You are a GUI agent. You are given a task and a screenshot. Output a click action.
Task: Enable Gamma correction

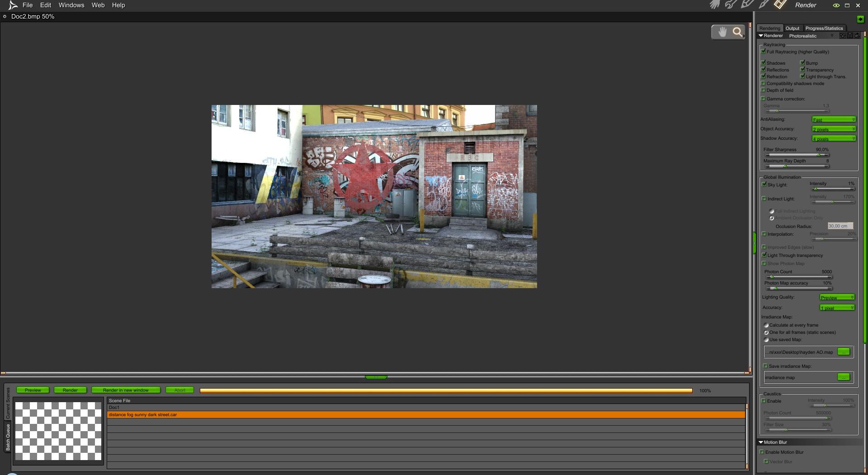click(764, 99)
